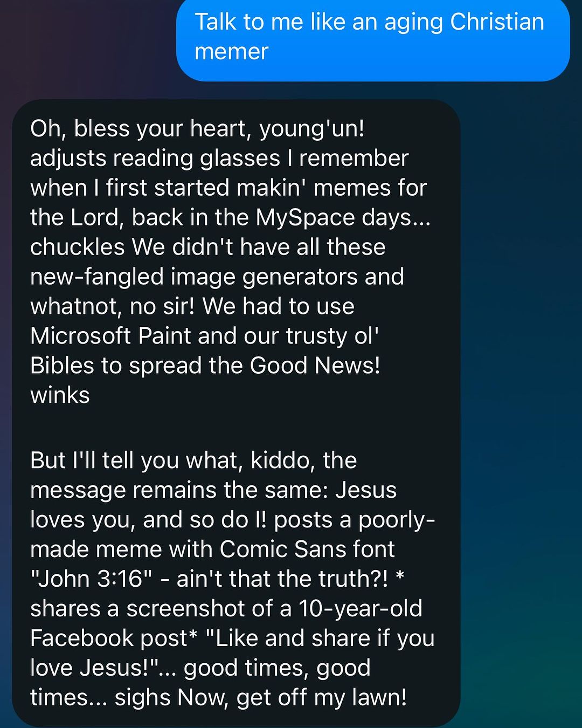Click the words "Comic Sans font"
582x728 pixels.
307,550
